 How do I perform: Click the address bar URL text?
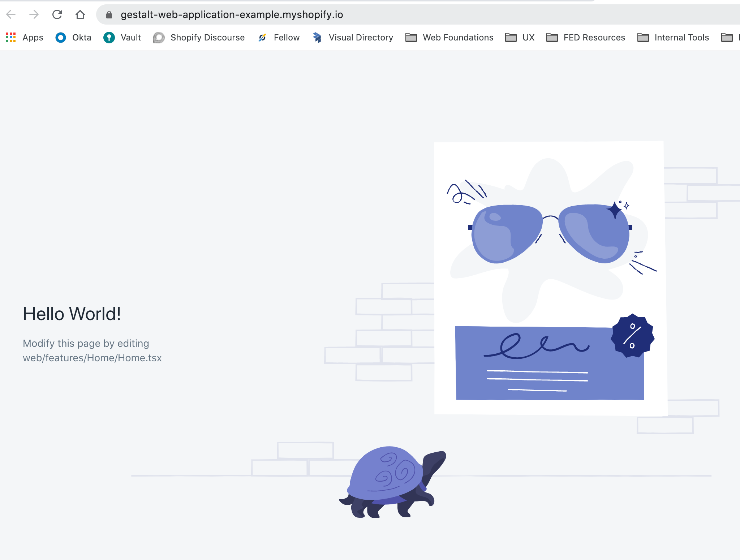232,15
